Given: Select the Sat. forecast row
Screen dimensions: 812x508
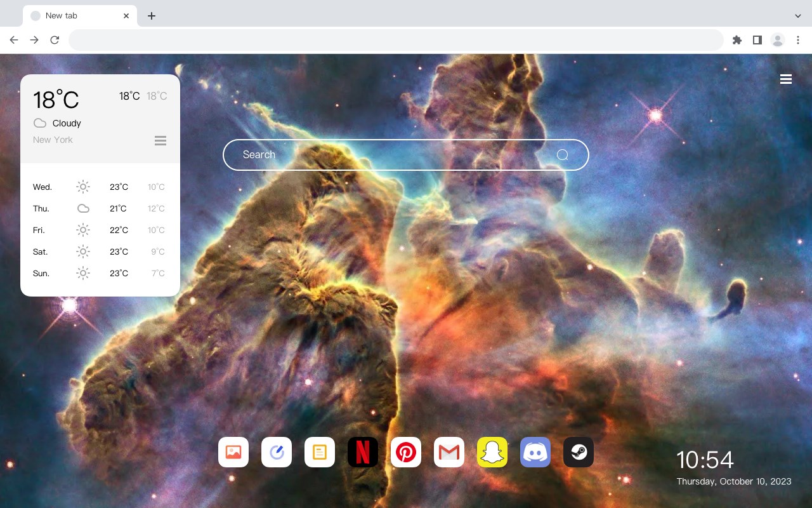Looking at the screenshot, I should [x=100, y=251].
